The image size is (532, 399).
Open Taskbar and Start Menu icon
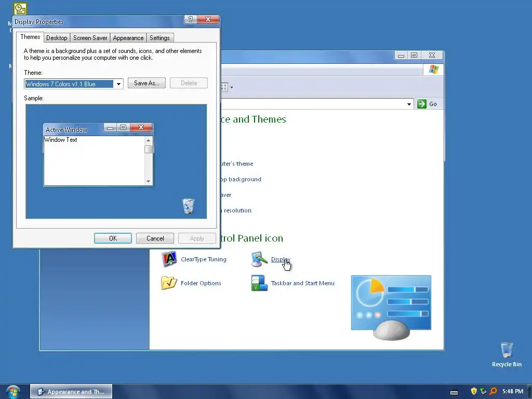(260, 283)
